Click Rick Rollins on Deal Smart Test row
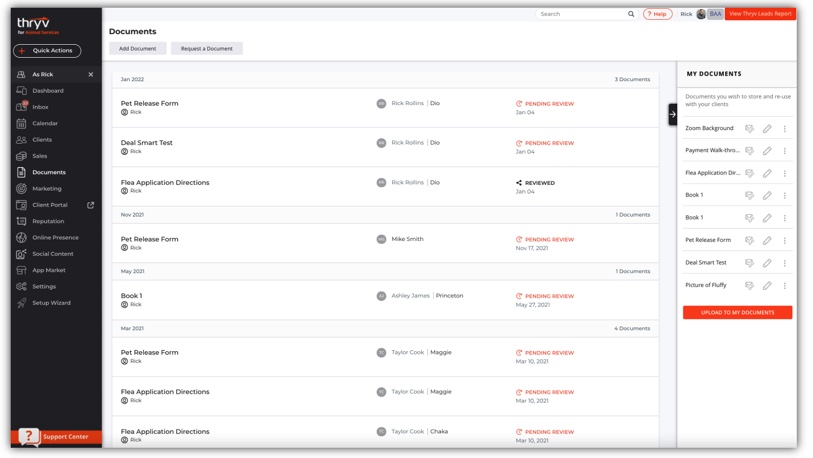 pyautogui.click(x=408, y=143)
